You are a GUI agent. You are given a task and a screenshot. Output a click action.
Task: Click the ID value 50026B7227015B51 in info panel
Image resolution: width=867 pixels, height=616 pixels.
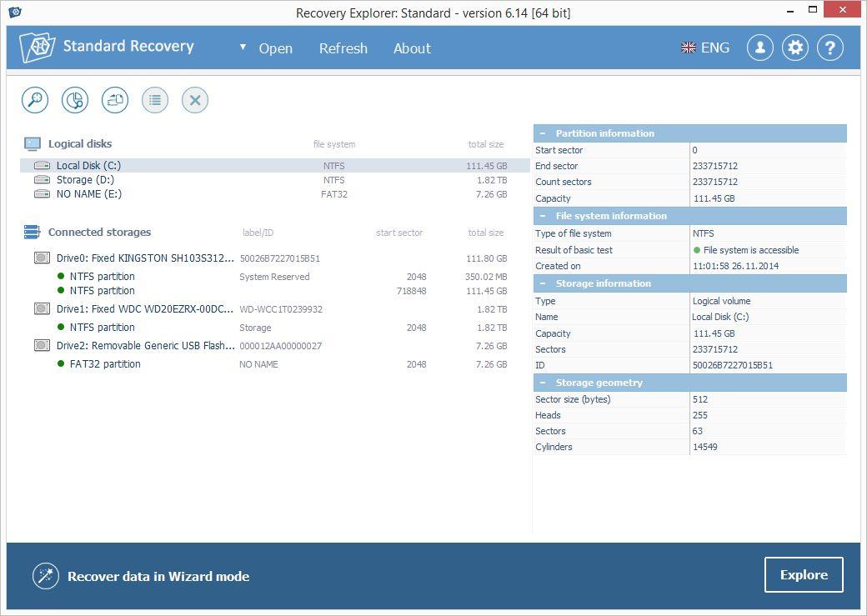pyautogui.click(x=733, y=365)
